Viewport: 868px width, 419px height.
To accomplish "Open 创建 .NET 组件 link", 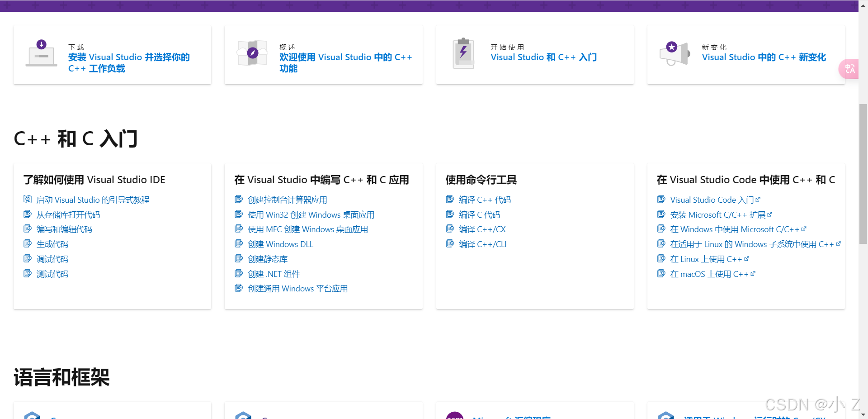I will (274, 274).
